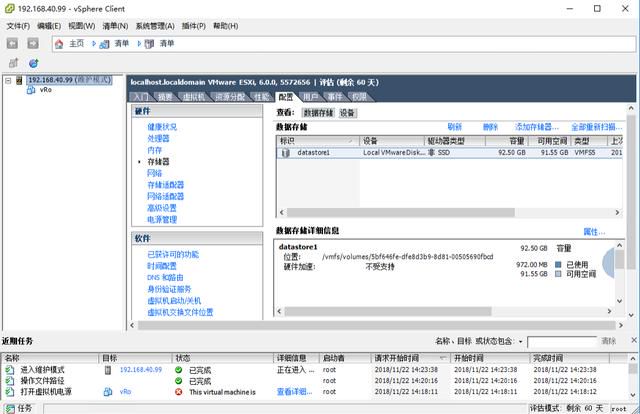Switch to the 性能 tab
Image resolution: width=640 pixels, height=414 pixels.
tap(262, 97)
